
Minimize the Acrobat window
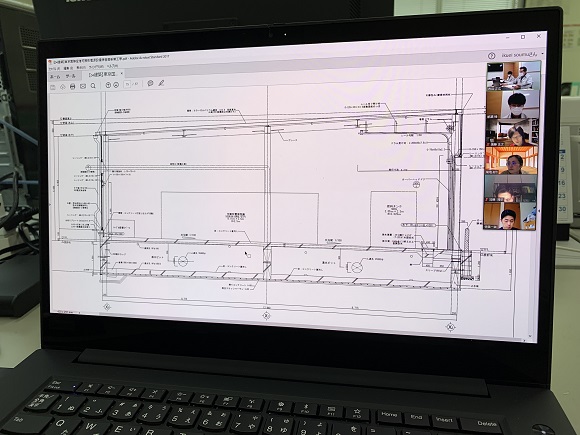pyautogui.click(x=508, y=38)
